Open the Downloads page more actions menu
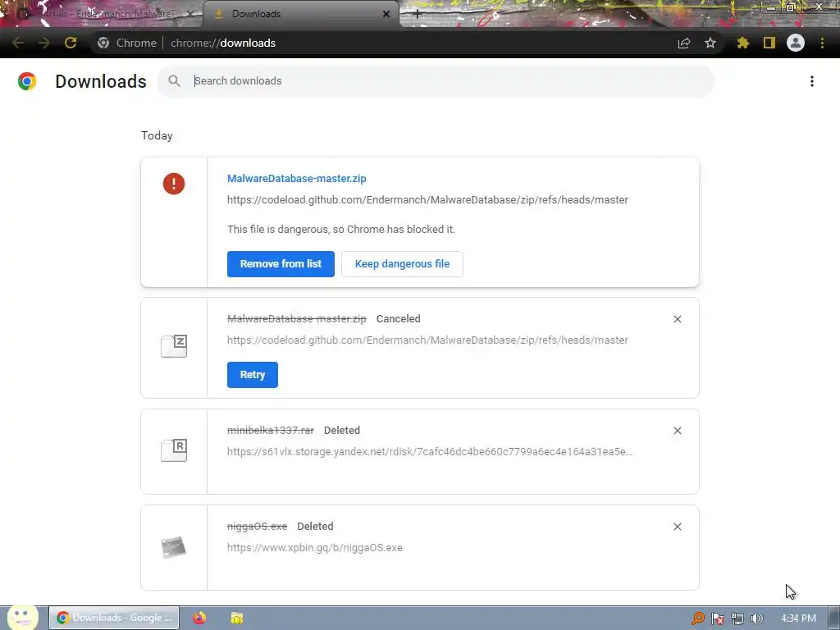This screenshot has height=630, width=840. pyautogui.click(x=812, y=81)
